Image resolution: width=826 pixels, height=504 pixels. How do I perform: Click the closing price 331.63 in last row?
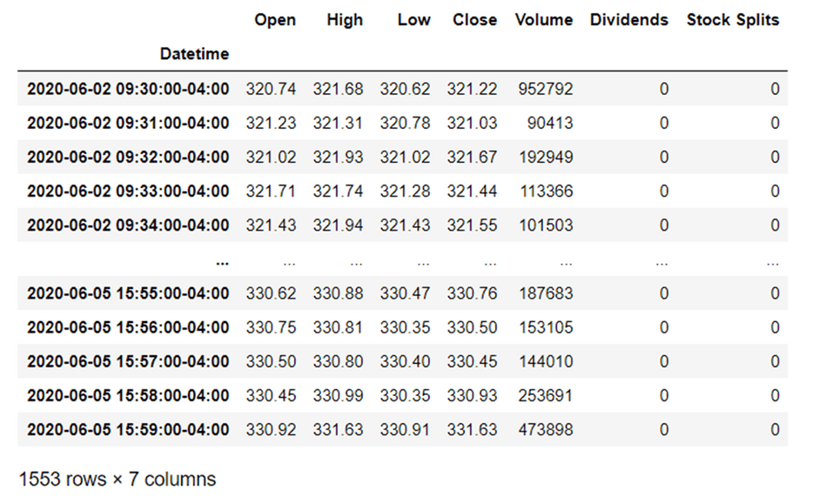pos(472,430)
